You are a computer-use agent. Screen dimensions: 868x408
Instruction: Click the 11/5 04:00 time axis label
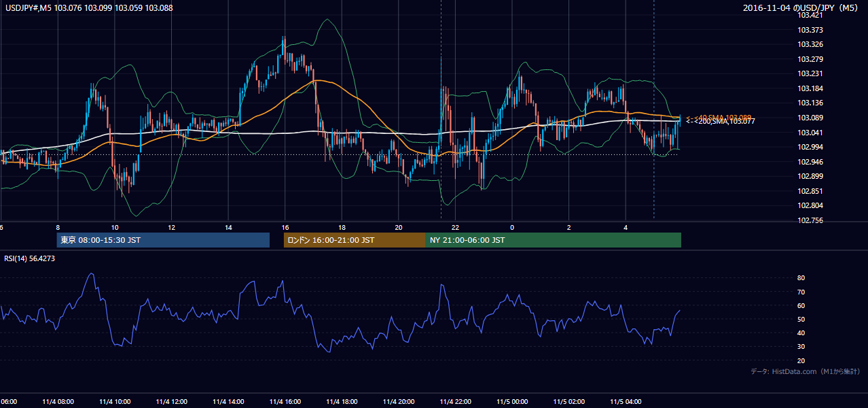[626, 402]
